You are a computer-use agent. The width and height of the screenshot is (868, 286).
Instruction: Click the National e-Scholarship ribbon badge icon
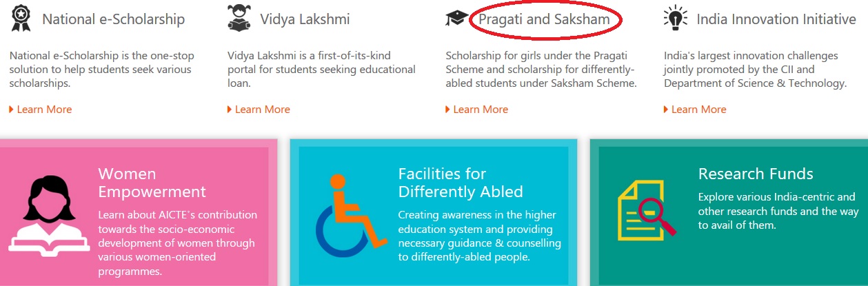point(21,19)
